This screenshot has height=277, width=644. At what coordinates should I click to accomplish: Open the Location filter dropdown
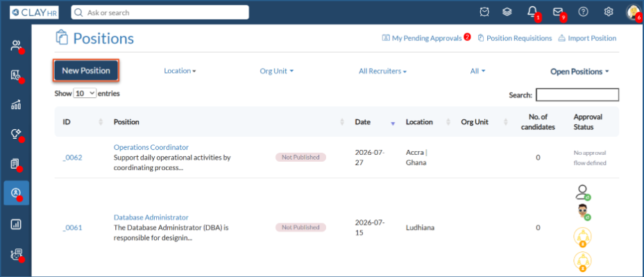coord(180,71)
